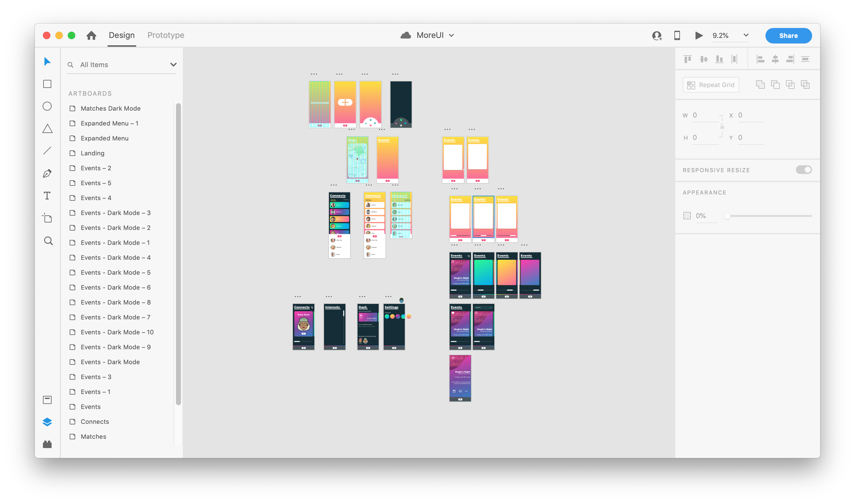Click the Repeat Grid button
855x504 pixels.
coord(710,85)
